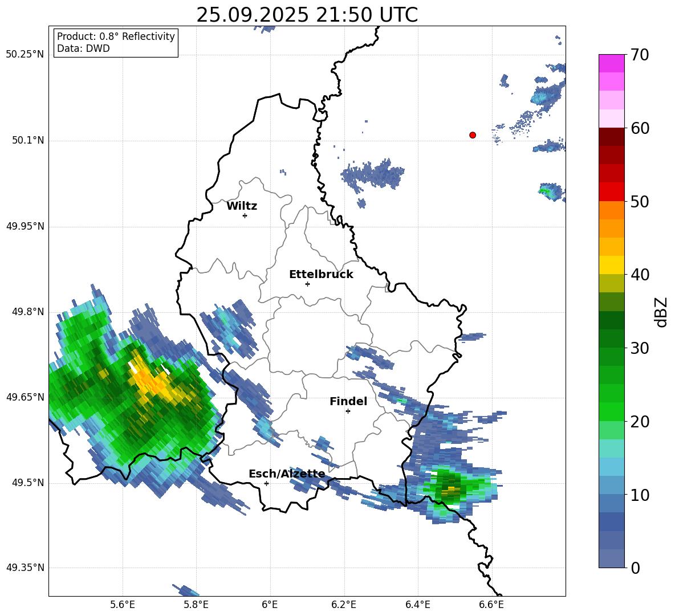
Task: Click the yellow-orange storm core west of Luxembourg
Action: click(x=151, y=382)
